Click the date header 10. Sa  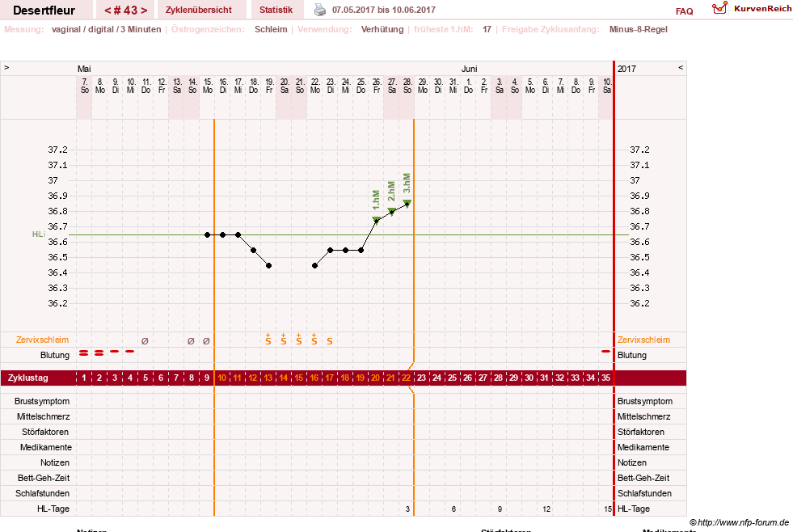(x=607, y=86)
